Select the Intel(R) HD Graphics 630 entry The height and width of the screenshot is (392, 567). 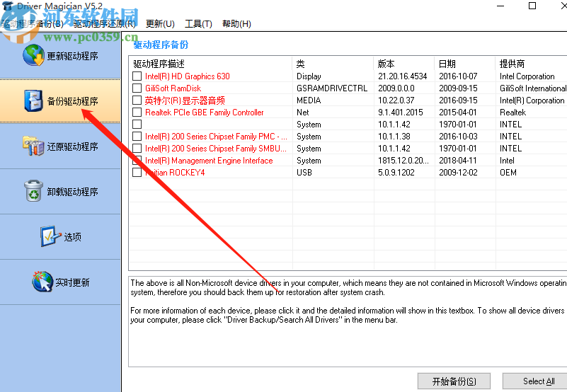pyautogui.click(x=188, y=76)
